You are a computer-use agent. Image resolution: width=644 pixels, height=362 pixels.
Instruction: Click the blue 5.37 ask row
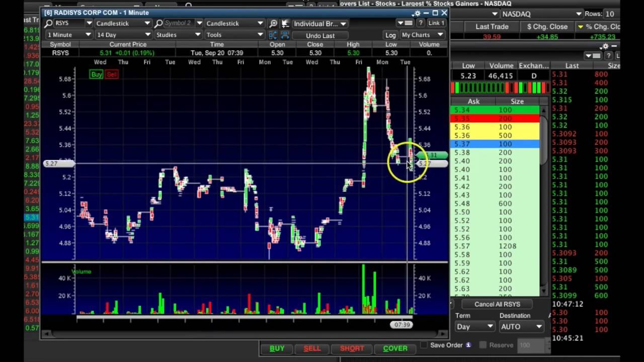(x=495, y=144)
